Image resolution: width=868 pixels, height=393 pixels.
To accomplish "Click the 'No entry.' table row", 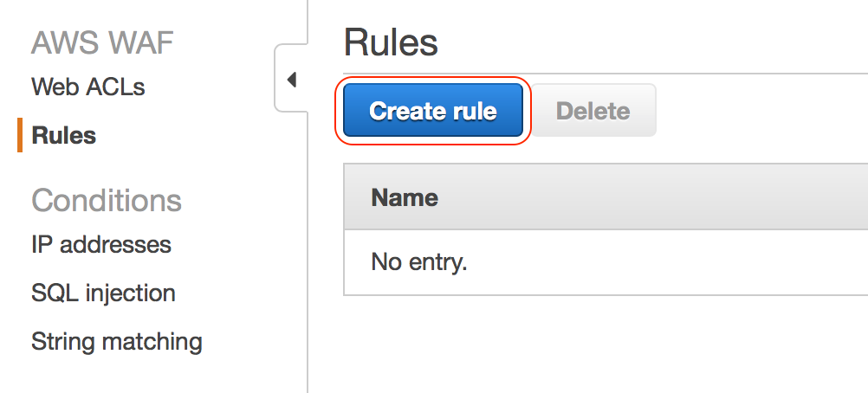I will [x=419, y=261].
